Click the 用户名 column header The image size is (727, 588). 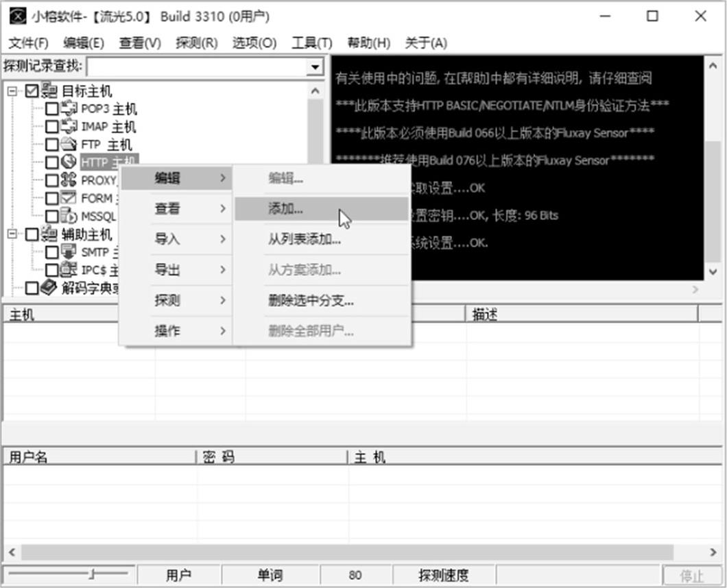tap(99, 457)
